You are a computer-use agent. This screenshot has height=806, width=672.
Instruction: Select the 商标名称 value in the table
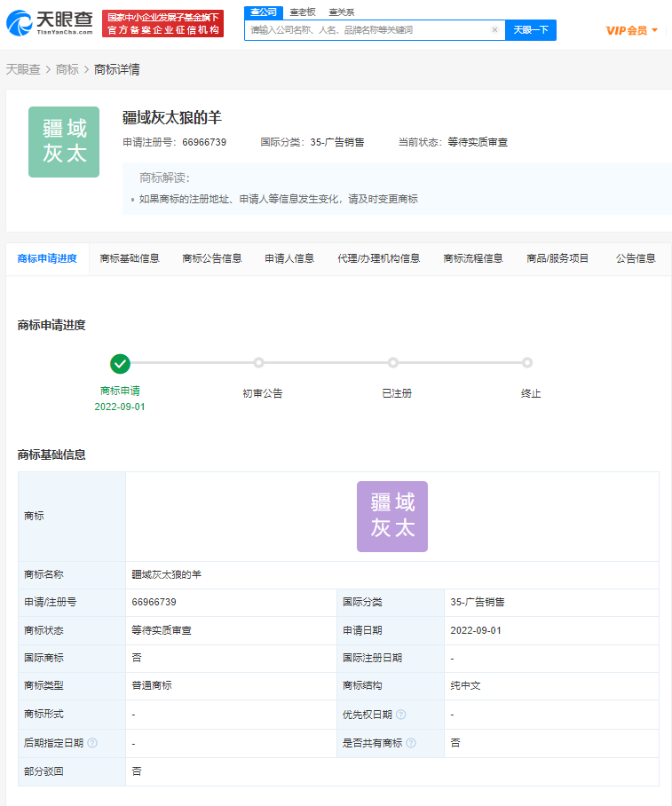[x=167, y=574]
